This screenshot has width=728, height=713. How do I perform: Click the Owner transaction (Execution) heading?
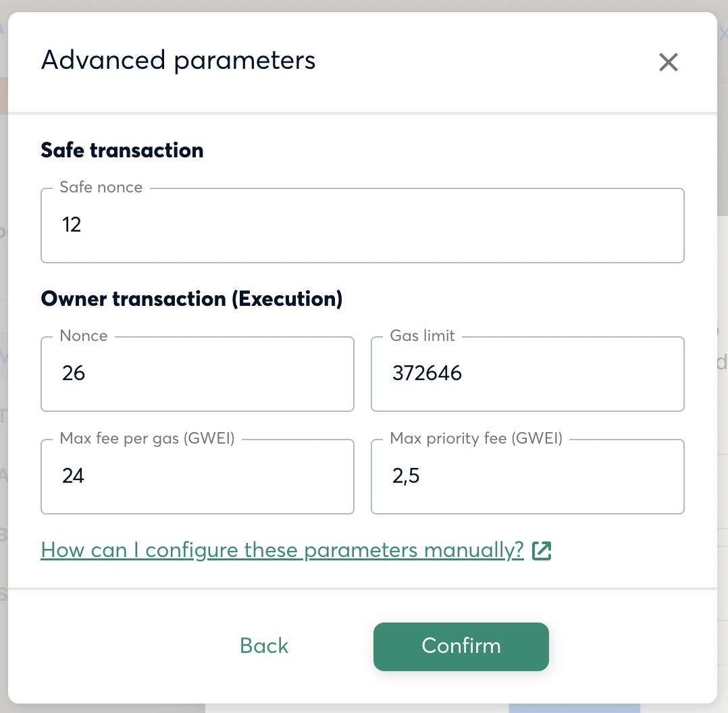pyautogui.click(x=192, y=299)
